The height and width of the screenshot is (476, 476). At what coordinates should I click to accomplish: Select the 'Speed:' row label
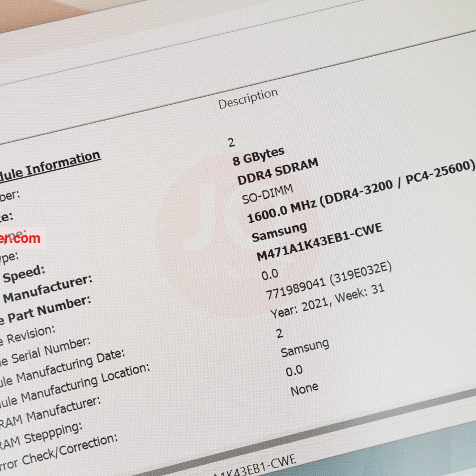point(24,274)
